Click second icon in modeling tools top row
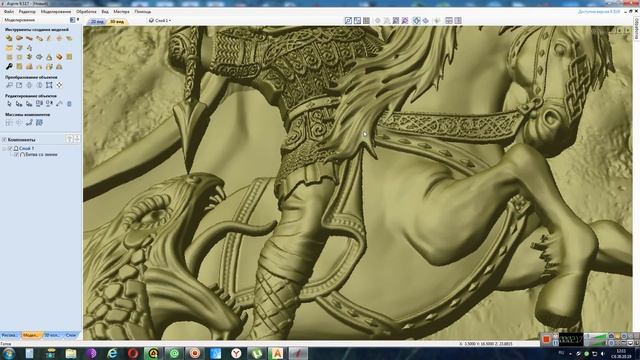This screenshot has height=360, width=640. pos(19,38)
